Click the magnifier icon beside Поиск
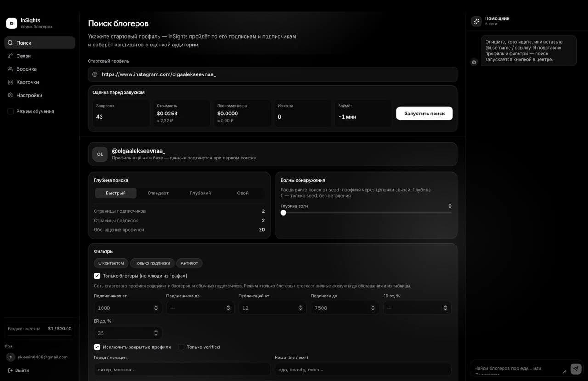Viewport: 588px width, 381px height. tap(11, 43)
